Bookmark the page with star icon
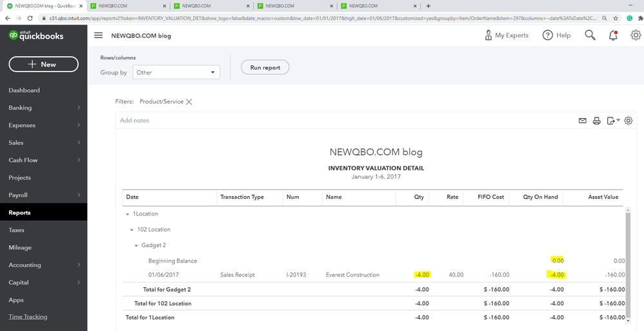The height and width of the screenshot is (331, 644). click(616, 18)
